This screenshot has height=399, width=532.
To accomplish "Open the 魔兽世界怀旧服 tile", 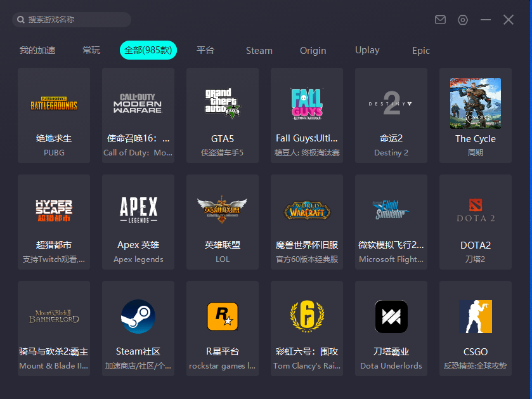I will point(306,210).
